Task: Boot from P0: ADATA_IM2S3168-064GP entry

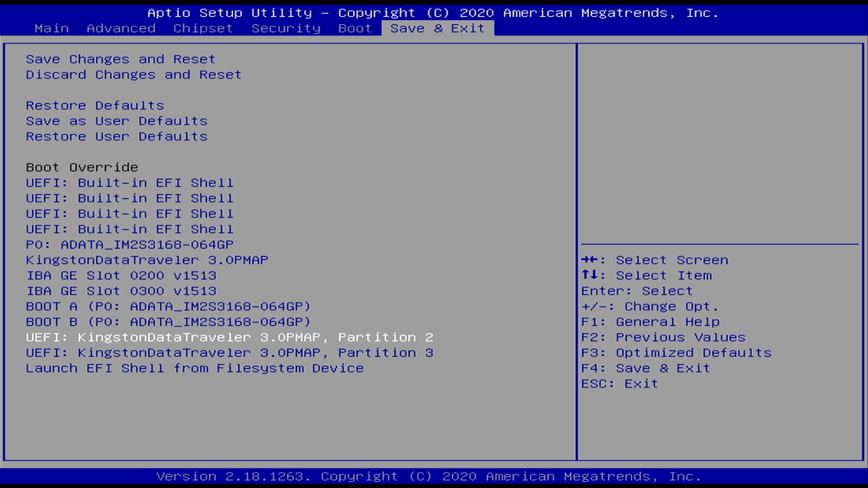Action: [129, 244]
